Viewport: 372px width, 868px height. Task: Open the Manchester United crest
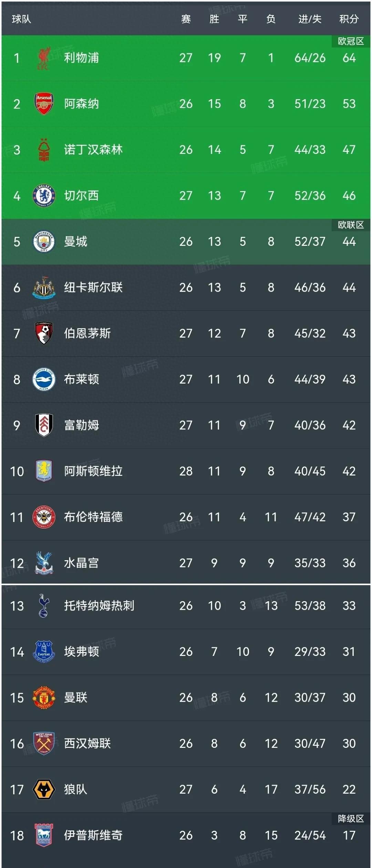[44, 697]
